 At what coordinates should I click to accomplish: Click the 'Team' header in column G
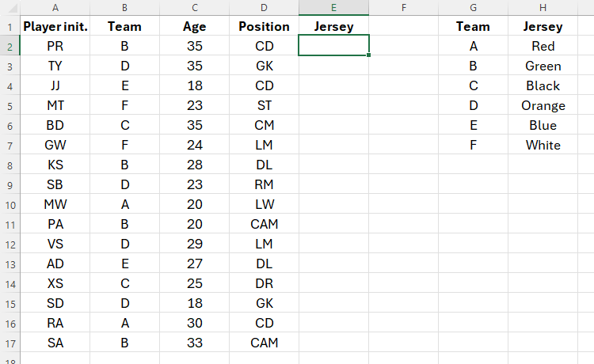[473, 26]
